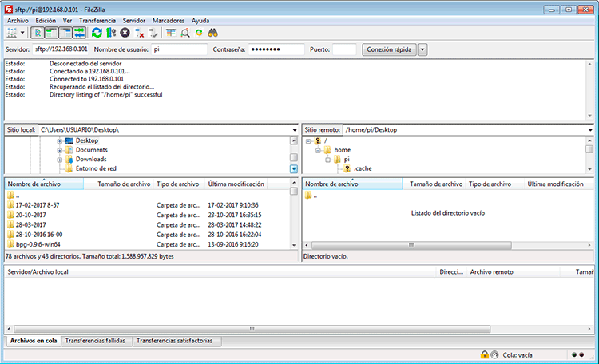
Task: Open the Edición menu
Action: coord(46,21)
